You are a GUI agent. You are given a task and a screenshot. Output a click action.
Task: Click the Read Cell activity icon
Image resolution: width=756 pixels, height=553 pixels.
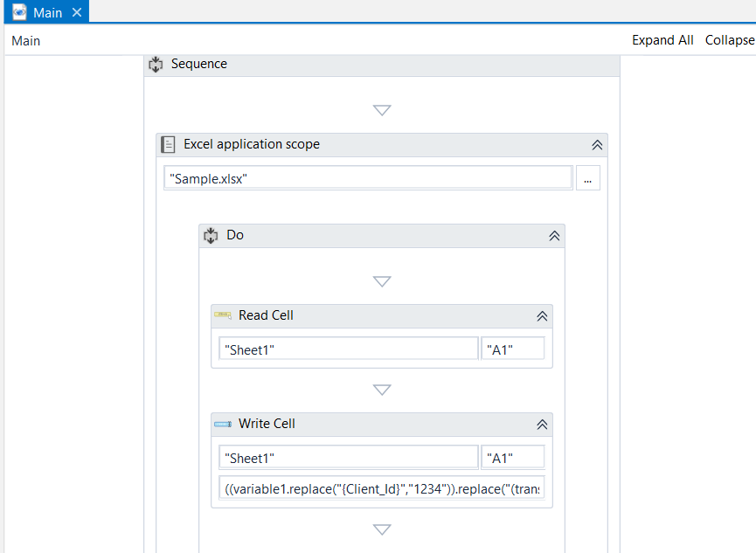pos(223,315)
